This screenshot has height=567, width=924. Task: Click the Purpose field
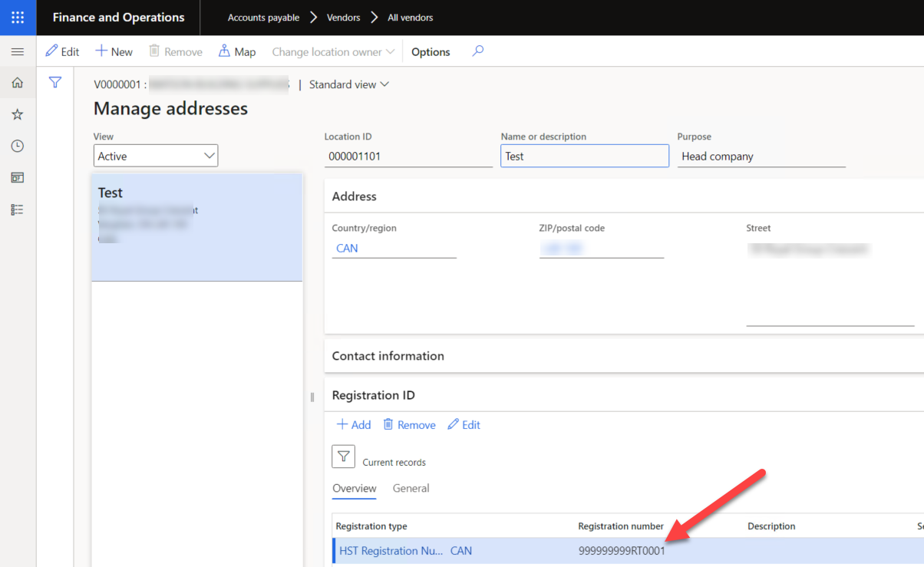click(761, 156)
